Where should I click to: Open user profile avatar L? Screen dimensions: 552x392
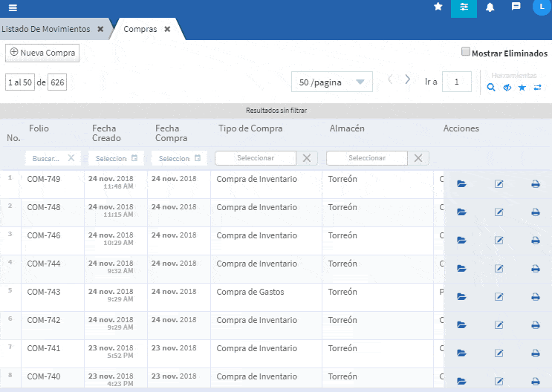coord(542,7)
